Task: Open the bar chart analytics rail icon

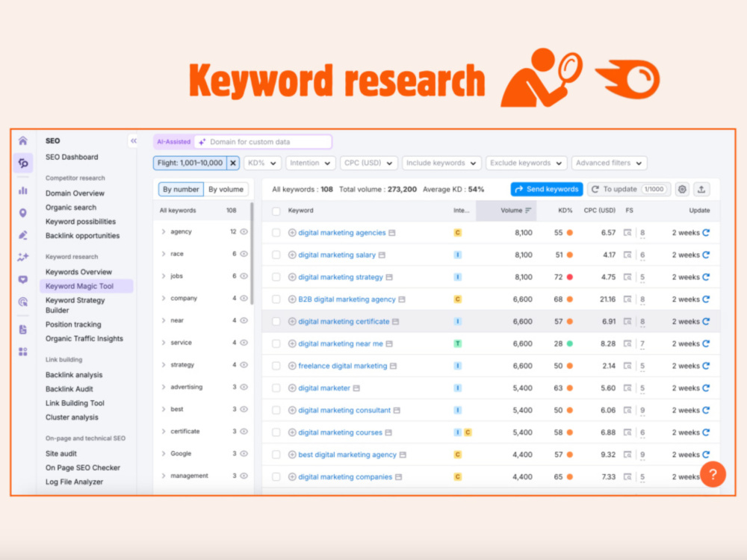Action: pos(23,190)
